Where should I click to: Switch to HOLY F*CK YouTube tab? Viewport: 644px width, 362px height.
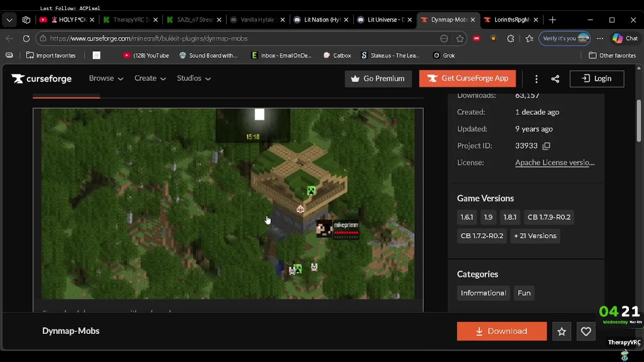[68, 20]
